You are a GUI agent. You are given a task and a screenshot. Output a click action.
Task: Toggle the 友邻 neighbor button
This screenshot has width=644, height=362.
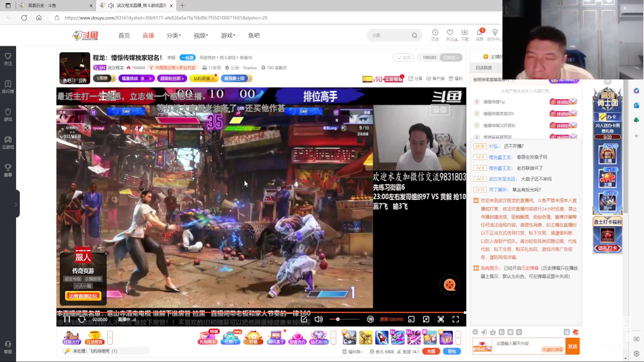[x=404, y=58]
